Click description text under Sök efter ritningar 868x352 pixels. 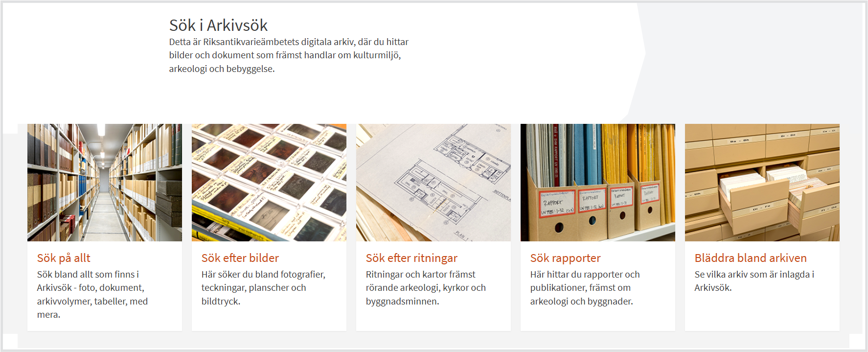click(426, 288)
